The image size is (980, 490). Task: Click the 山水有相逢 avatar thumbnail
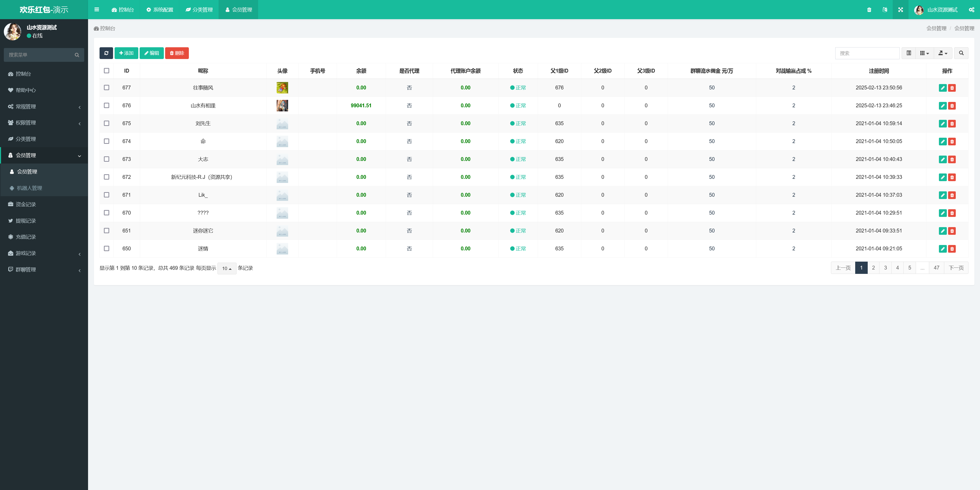[x=282, y=106]
